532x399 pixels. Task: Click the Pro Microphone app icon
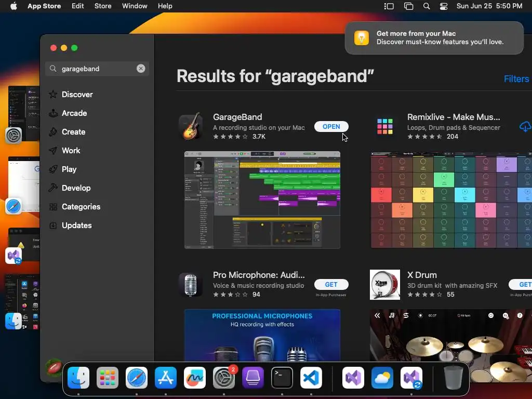(x=191, y=285)
